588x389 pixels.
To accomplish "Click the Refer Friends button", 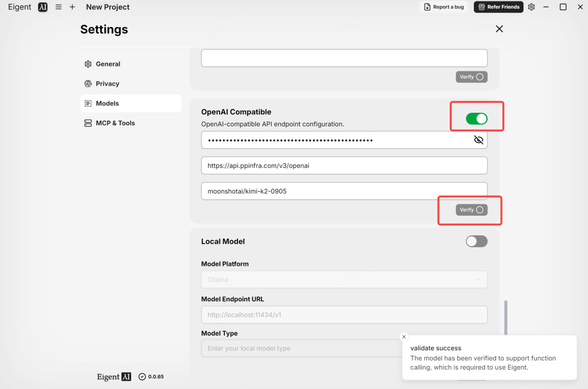I will click(498, 7).
